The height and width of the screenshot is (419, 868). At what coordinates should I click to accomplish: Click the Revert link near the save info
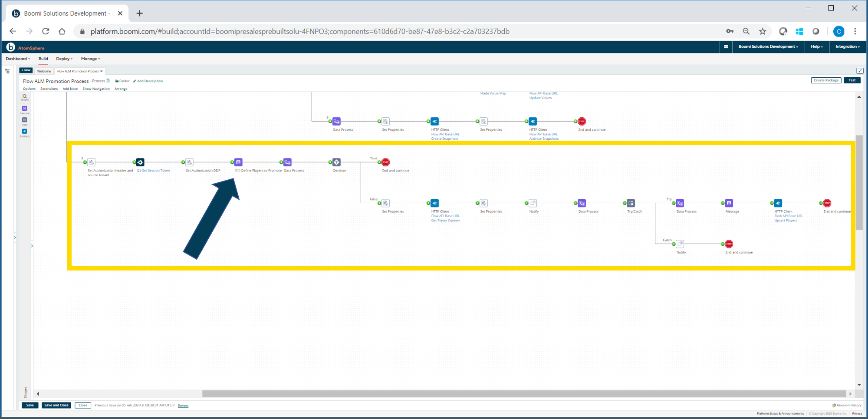(183, 405)
